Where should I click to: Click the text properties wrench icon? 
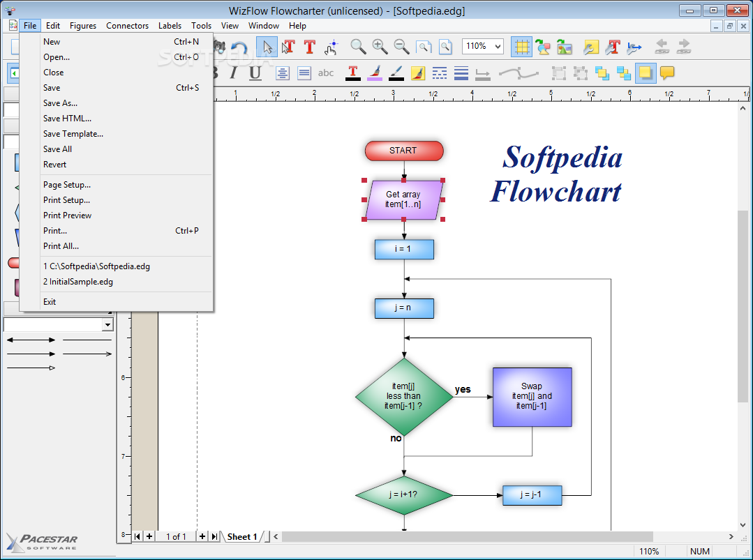613,47
